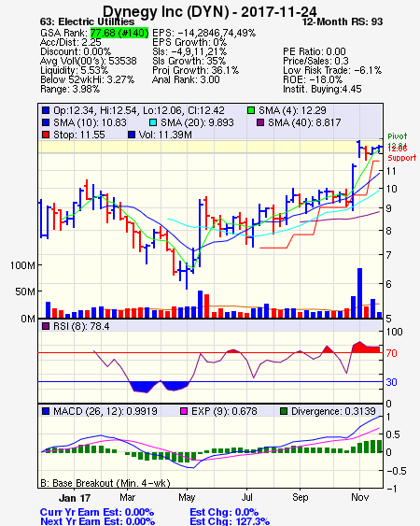Click the green Pivot label
The image size is (420, 526).
398,136
